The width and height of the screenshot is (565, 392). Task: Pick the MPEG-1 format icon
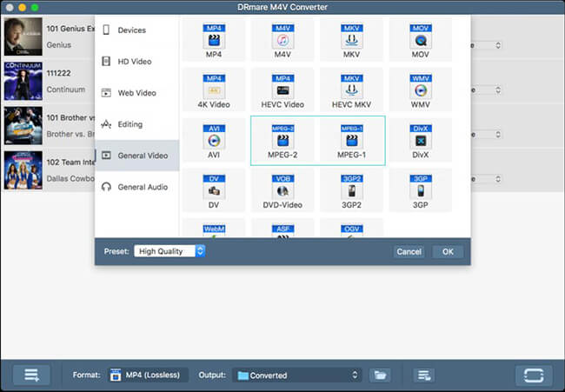tap(351, 137)
